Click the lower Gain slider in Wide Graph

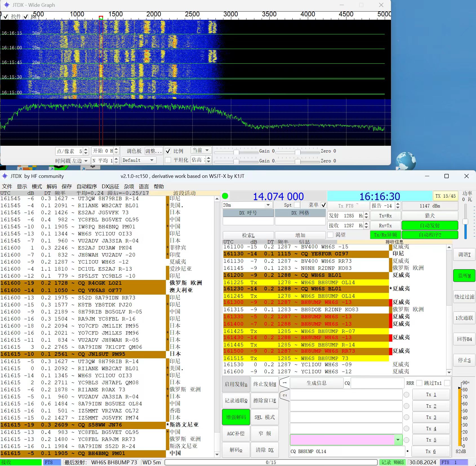click(x=236, y=161)
